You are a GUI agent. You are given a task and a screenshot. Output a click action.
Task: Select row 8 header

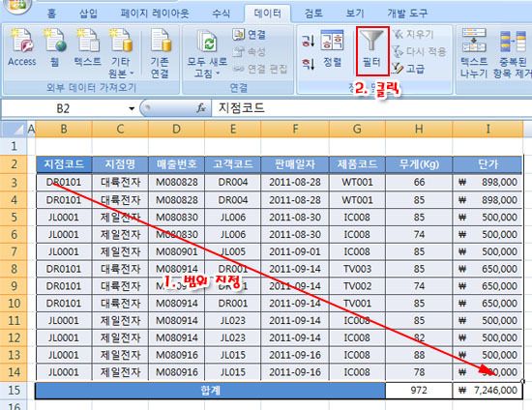[x=14, y=269]
